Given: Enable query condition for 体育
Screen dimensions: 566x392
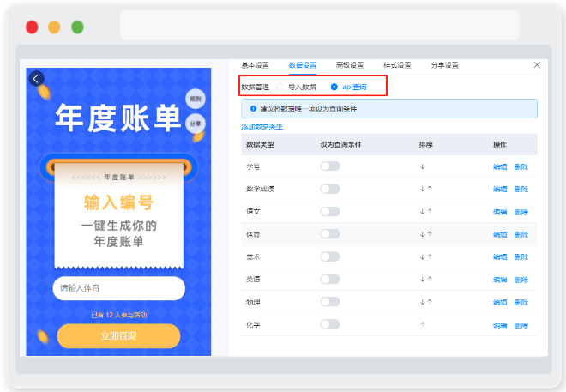Looking at the screenshot, I should [330, 234].
